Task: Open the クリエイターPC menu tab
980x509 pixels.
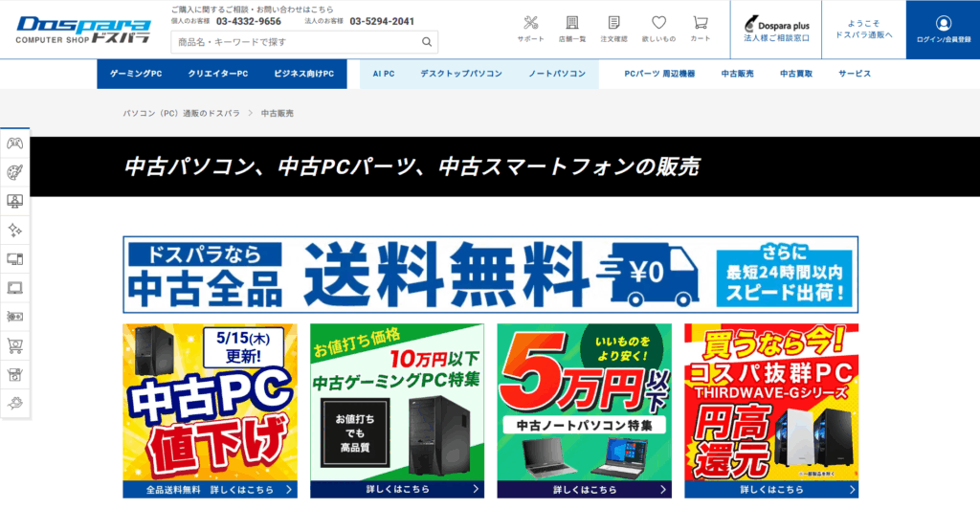Action: click(x=218, y=74)
